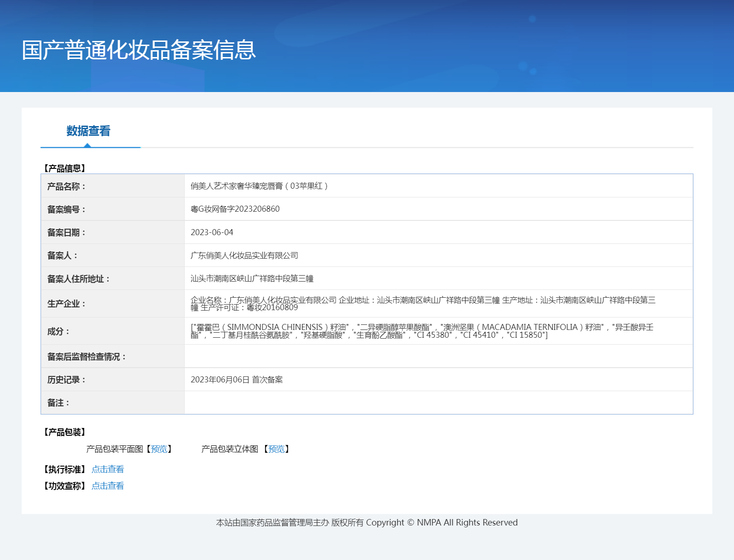The image size is (734, 560).
Task: Click the filing number 粤G妆网备字2023206860
Action: coord(235,209)
